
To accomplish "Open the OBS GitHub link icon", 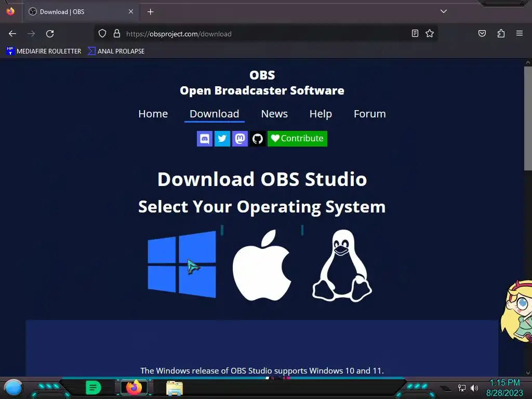I will pos(258,139).
